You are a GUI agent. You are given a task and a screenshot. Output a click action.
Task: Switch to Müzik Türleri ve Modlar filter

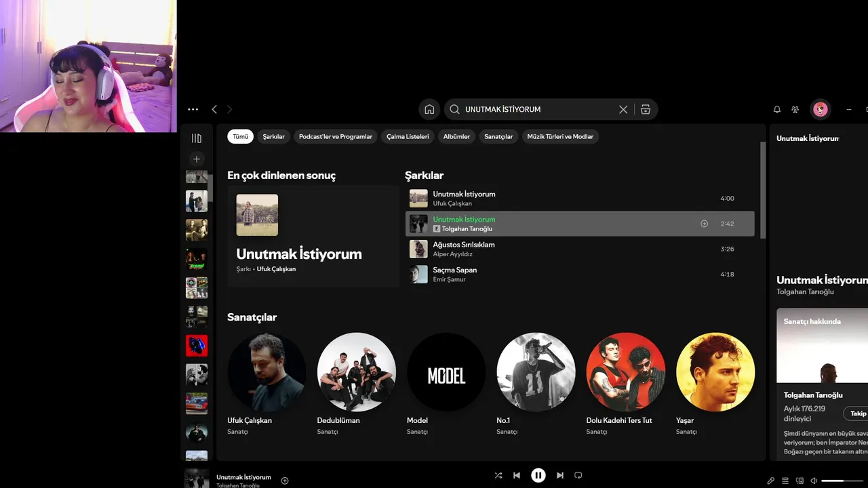560,136
